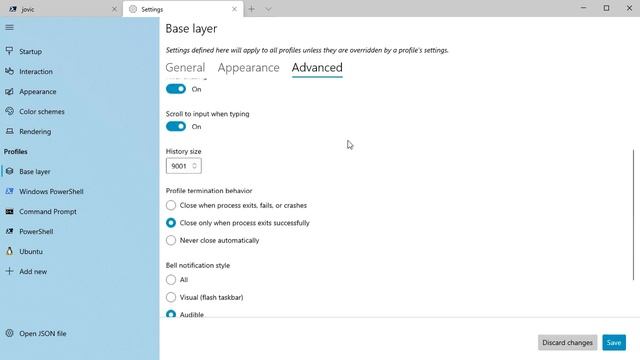The width and height of the screenshot is (640, 360).
Task: Click Open JSON file
Action: tap(80, 333)
